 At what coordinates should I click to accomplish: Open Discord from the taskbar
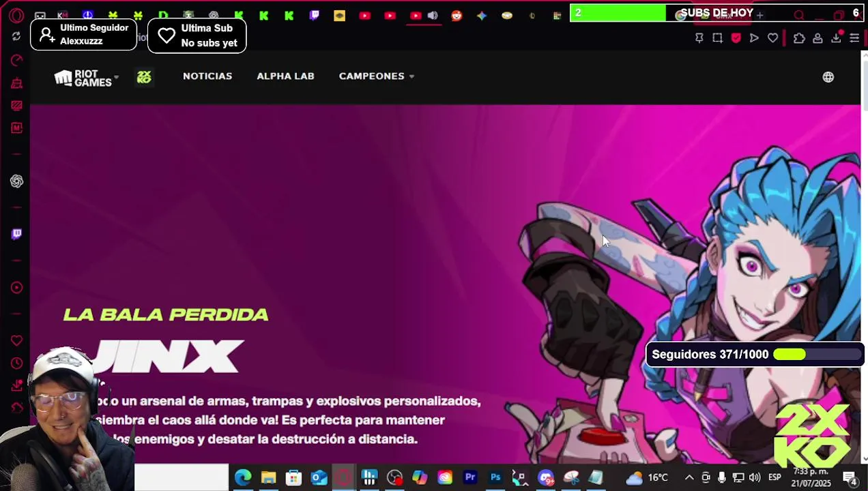coord(546,477)
